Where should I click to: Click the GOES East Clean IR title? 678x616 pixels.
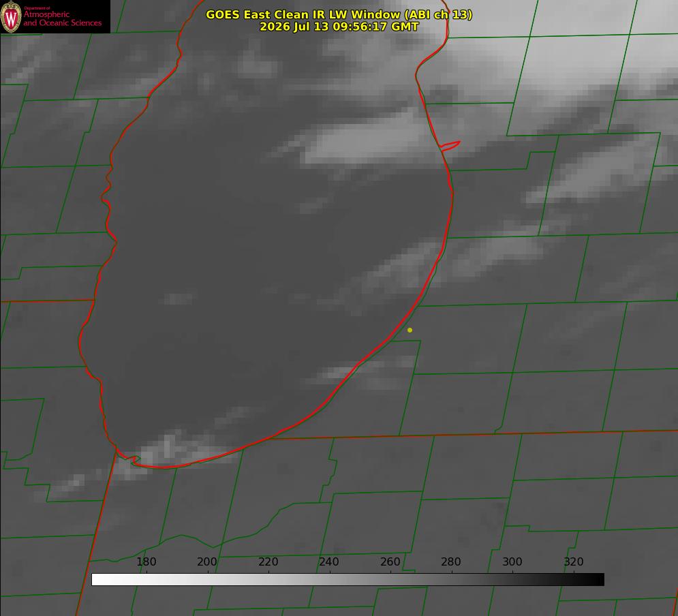pos(339,14)
